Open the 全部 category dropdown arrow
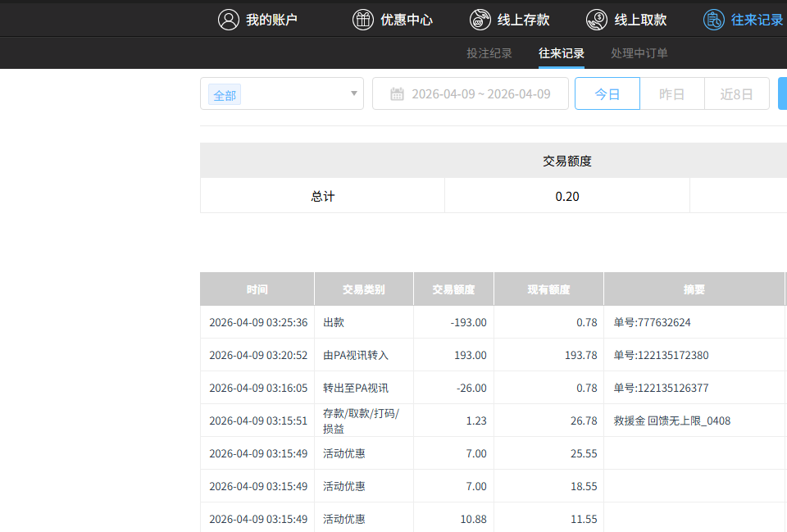 coord(354,93)
